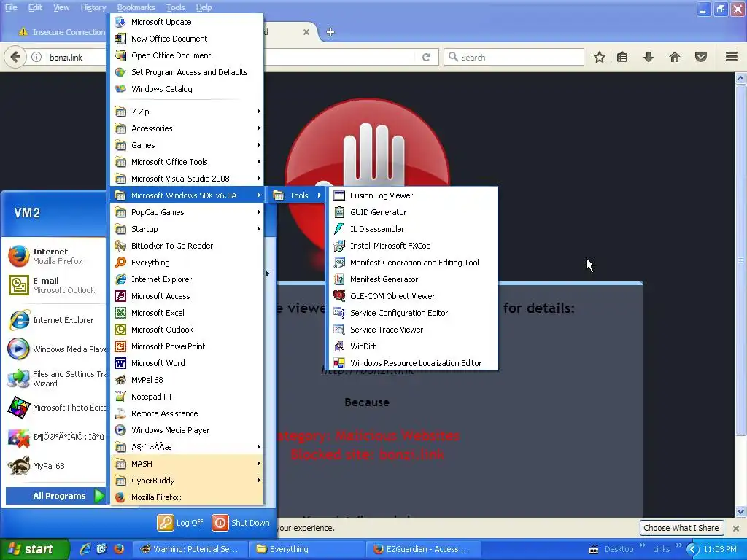This screenshot has width=747, height=560.
Task: Open Microsoft Access
Action: 187,296
